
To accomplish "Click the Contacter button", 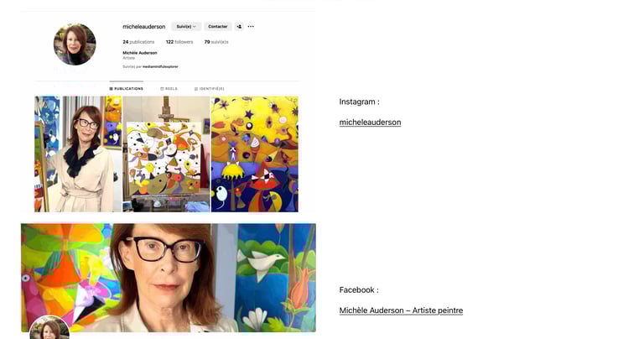I will [x=218, y=26].
